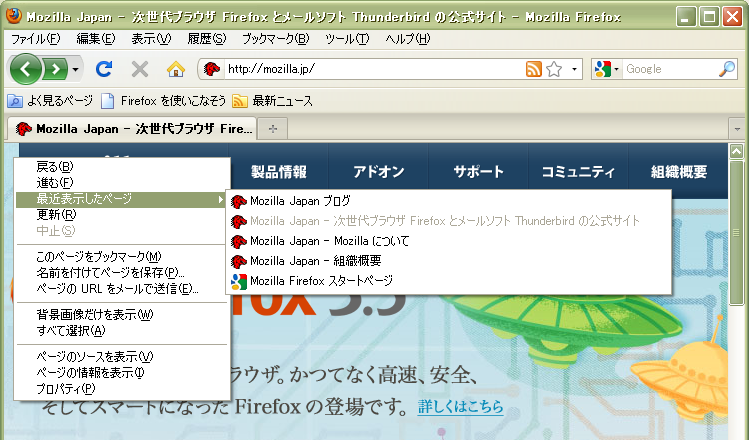The image size is (749, 440).
Task: Open the ヘルプ(H) menu
Action: click(407, 39)
